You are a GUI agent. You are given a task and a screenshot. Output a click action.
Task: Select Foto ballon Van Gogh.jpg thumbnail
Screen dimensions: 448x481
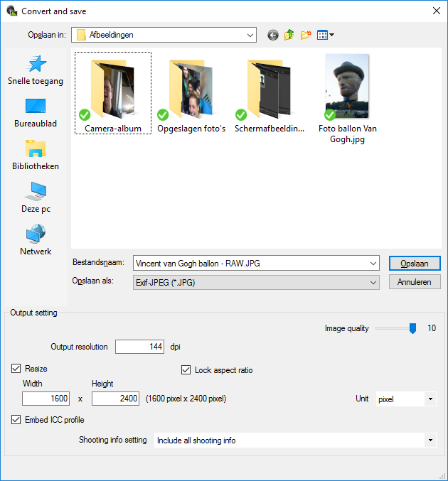(348, 89)
